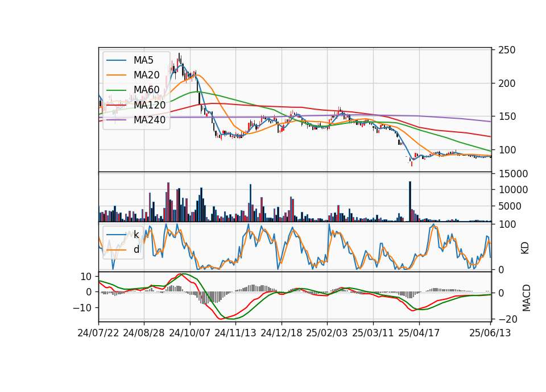Click the 24/12/18 date axis label
Image resolution: width=546 pixels, height=392 pixels.
[282, 333]
